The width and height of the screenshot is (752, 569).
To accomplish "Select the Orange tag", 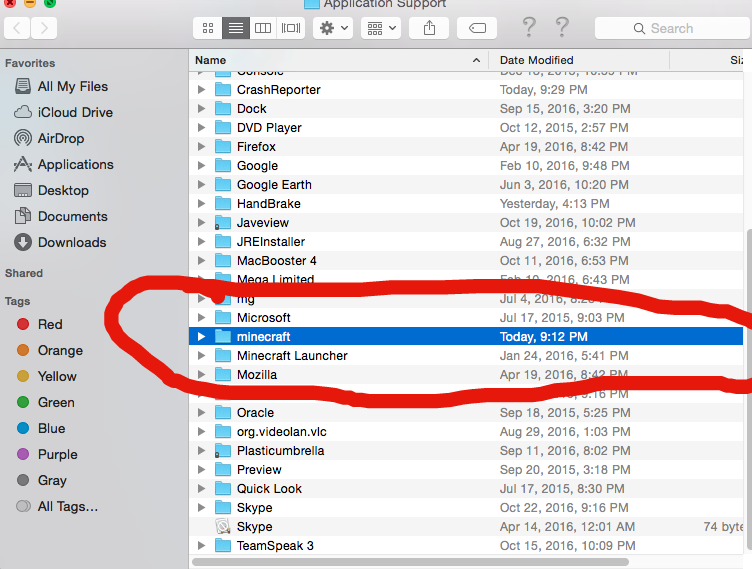I will (49, 350).
